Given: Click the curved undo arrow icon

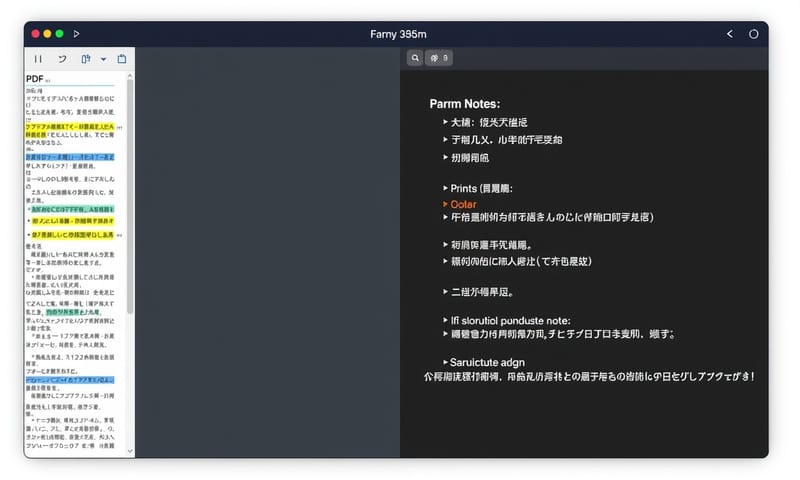Looking at the screenshot, I should pyautogui.click(x=62, y=59).
